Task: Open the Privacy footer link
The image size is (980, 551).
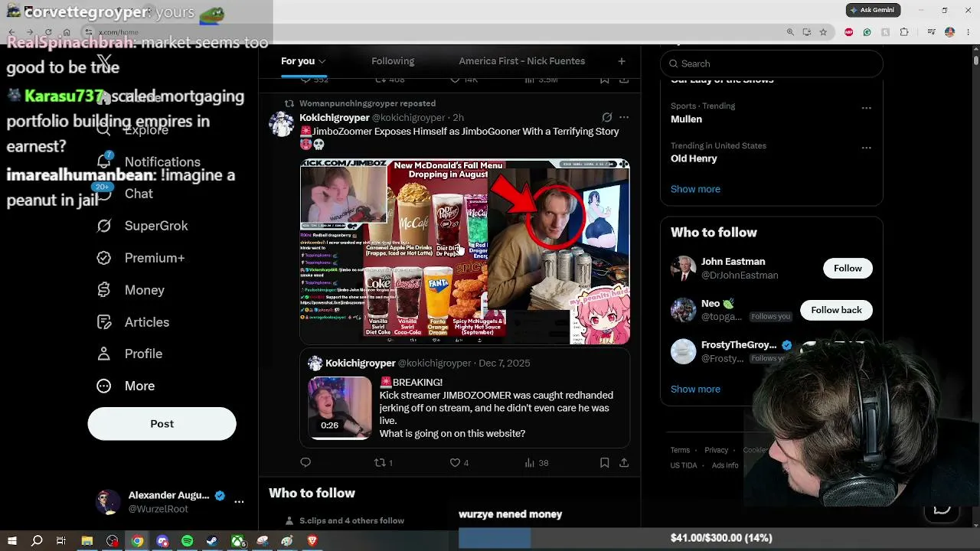Action: [x=717, y=450]
